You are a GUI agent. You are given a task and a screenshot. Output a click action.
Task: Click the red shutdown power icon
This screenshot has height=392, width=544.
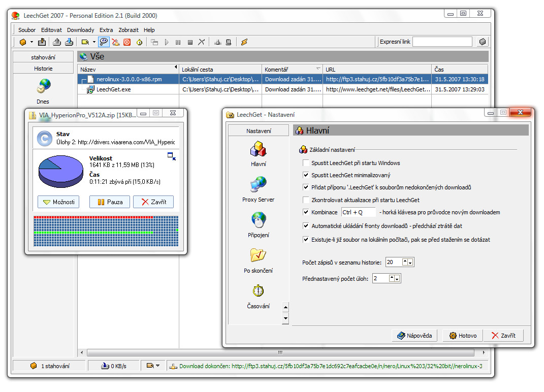[127, 42]
